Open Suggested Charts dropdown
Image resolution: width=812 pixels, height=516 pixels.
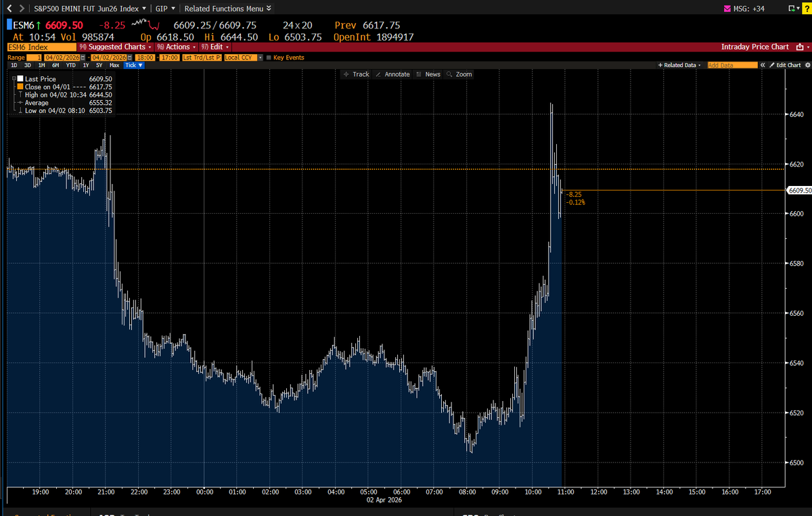coord(116,47)
